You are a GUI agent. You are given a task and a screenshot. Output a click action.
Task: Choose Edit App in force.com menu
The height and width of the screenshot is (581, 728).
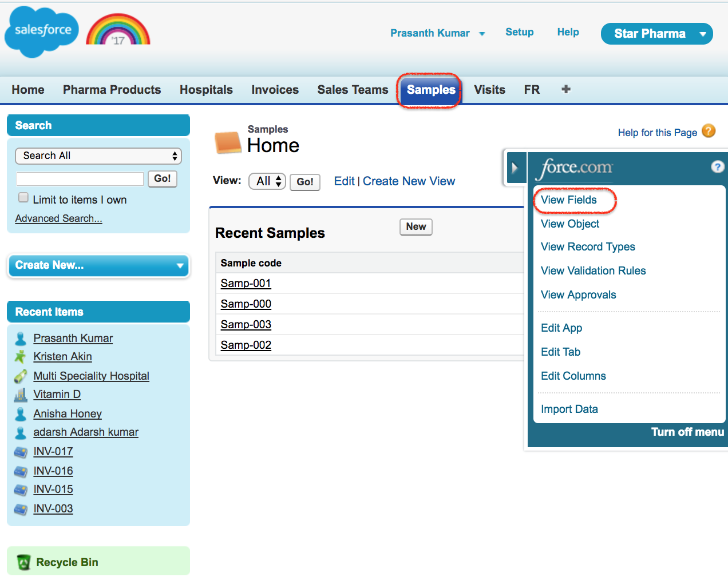(561, 328)
